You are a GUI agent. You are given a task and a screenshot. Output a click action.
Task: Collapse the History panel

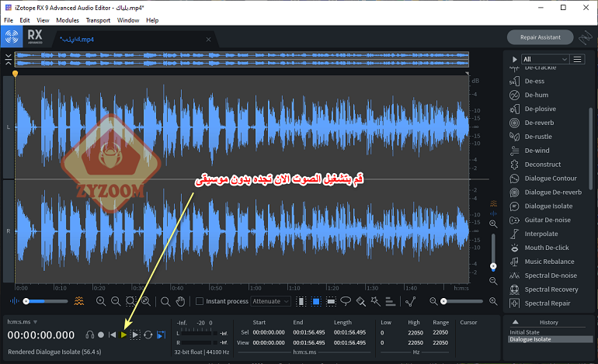(515, 322)
